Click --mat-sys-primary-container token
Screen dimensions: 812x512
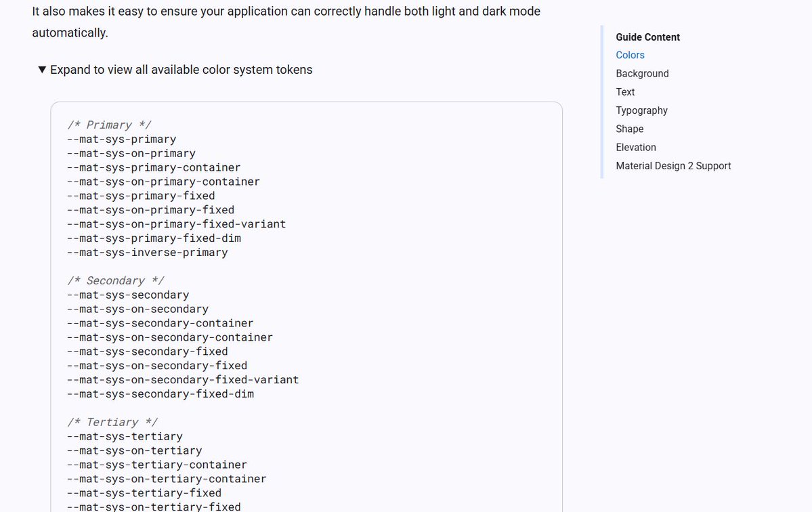pyautogui.click(x=154, y=167)
